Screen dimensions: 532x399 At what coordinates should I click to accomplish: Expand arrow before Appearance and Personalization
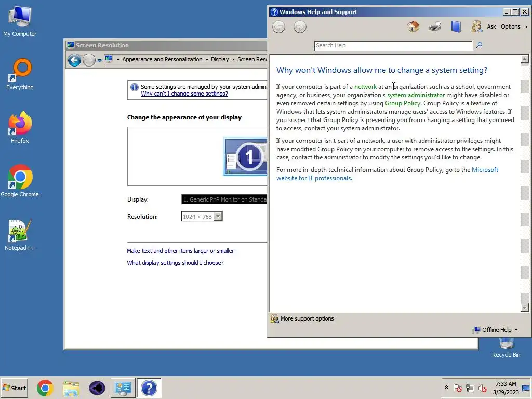pyautogui.click(x=118, y=59)
